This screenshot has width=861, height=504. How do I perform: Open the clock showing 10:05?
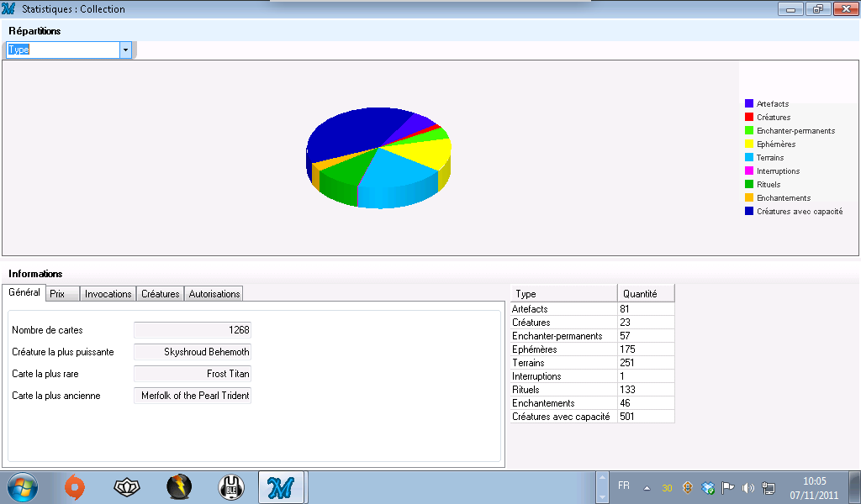tap(814, 487)
